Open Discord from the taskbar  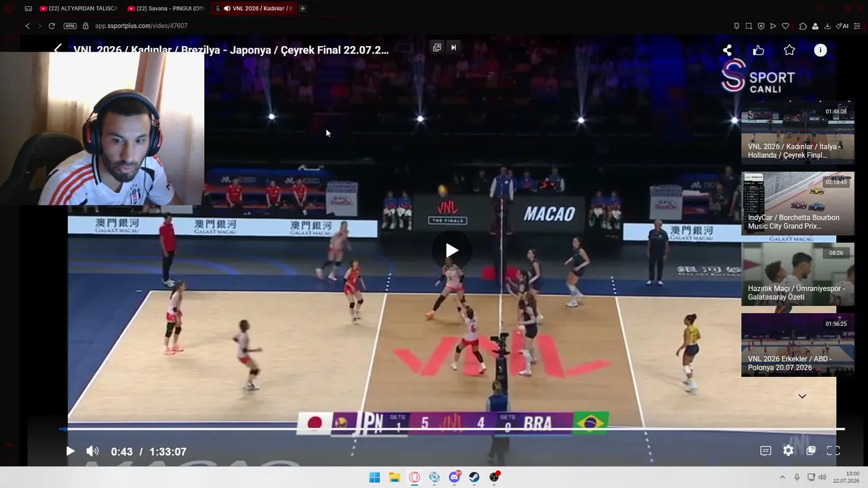454,477
